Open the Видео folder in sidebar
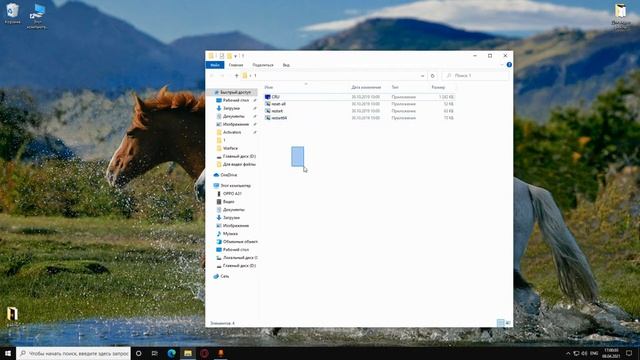Viewport: 640px width, 360px height. pos(228,202)
